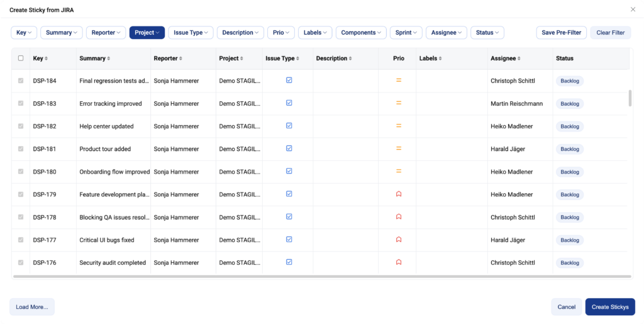Click the task issue type icon for DSP-179
The image size is (644, 324).
point(289,194)
